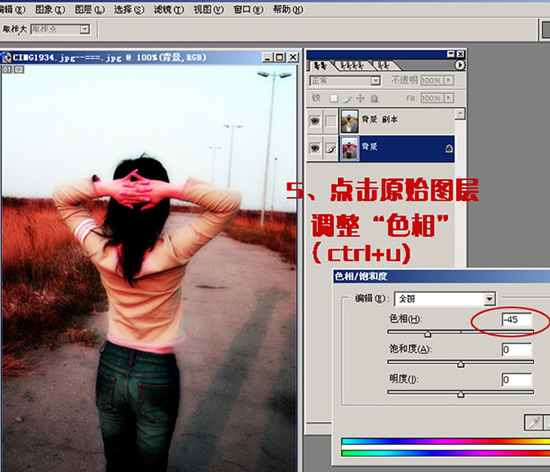Click the 色相 value field showing -45
This screenshot has height=472, width=550.
coord(517,319)
